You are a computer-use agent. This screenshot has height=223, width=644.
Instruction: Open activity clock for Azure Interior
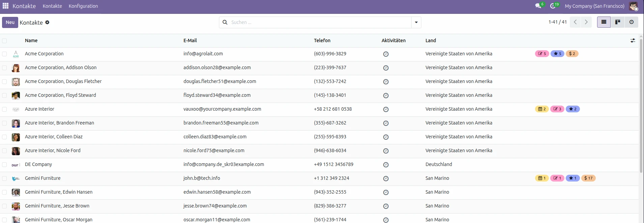[x=386, y=109]
